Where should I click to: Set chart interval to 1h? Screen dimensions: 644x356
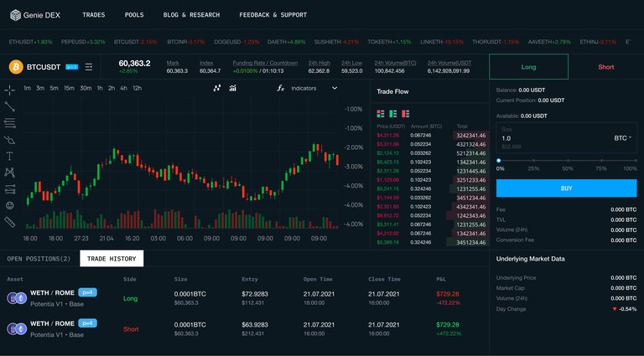[x=100, y=88]
